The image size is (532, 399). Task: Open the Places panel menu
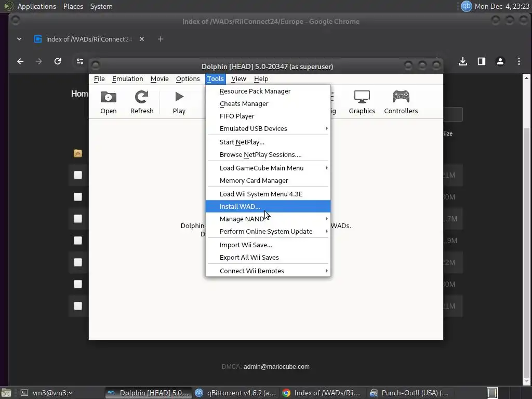point(73,6)
